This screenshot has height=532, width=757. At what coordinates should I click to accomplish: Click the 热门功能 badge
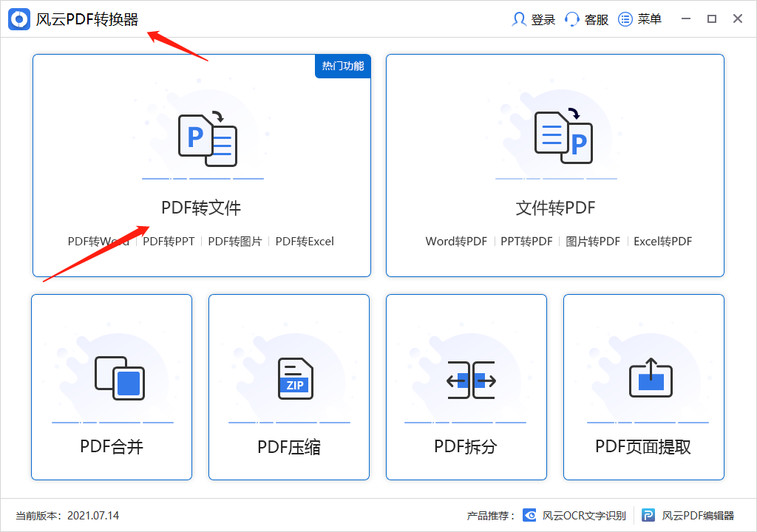point(343,66)
